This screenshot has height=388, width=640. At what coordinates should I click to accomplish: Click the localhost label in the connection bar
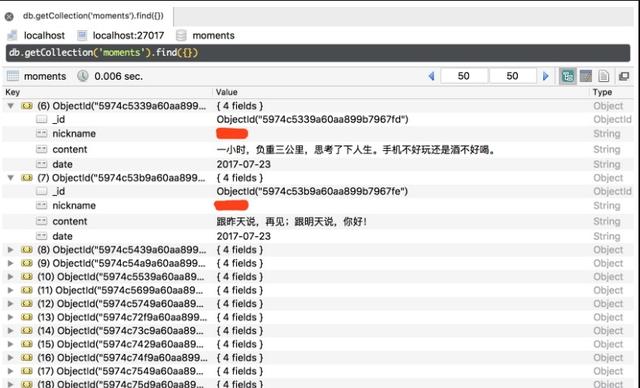(44, 35)
